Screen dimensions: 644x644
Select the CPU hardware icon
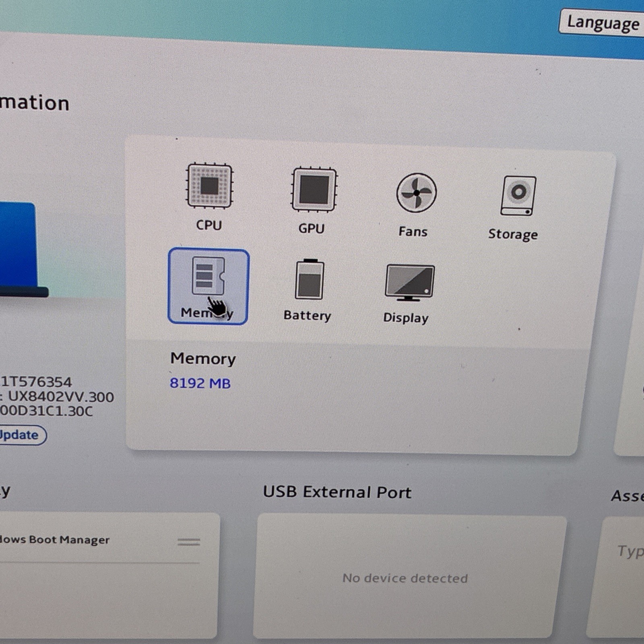(x=210, y=186)
